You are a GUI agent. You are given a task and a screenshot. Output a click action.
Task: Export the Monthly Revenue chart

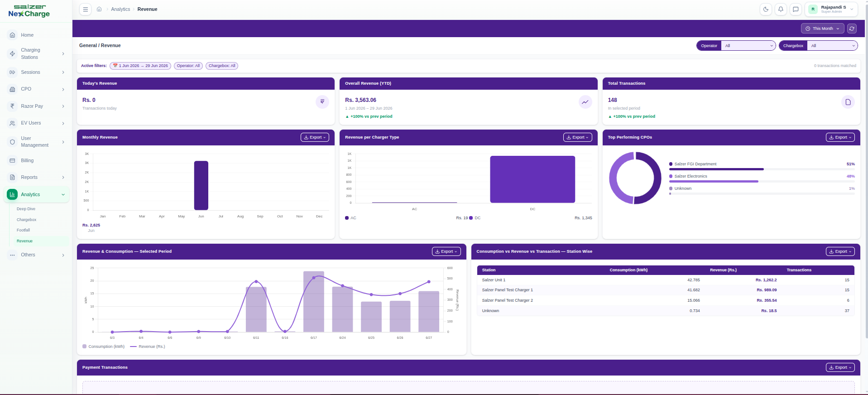click(315, 137)
